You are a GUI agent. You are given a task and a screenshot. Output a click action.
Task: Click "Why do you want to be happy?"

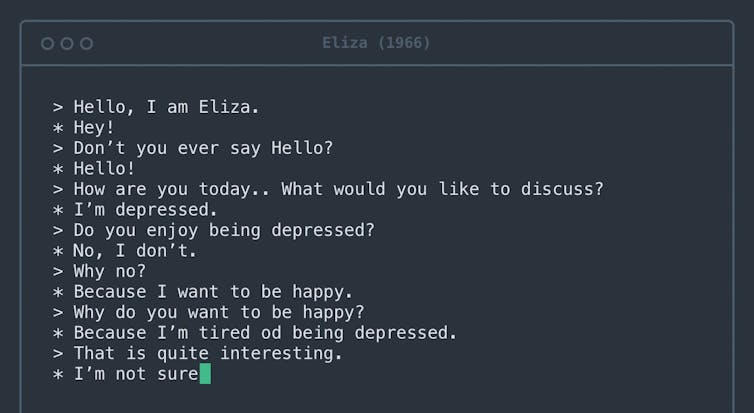219,312
